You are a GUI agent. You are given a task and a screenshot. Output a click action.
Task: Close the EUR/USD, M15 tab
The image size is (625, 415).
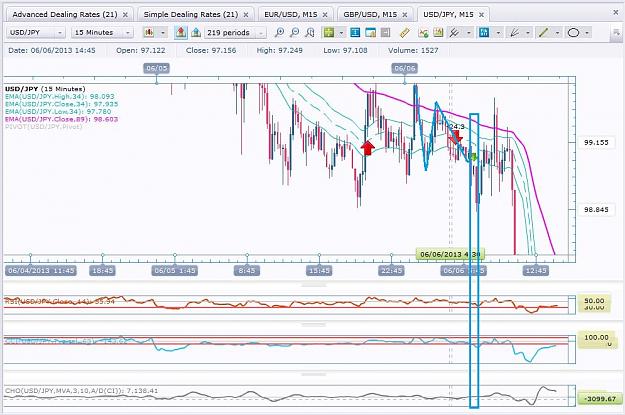pyautogui.click(x=325, y=15)
